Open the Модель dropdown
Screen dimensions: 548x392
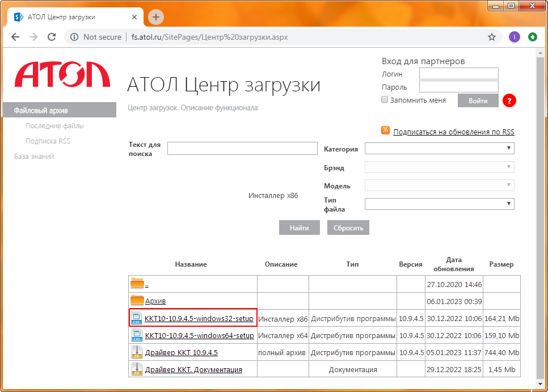(x=439, y=185)
